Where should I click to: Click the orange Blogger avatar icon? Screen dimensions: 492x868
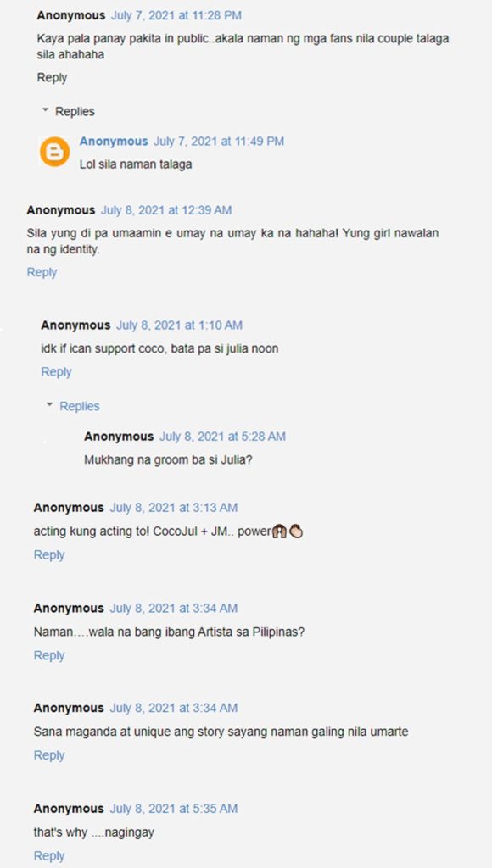(55, 152)
